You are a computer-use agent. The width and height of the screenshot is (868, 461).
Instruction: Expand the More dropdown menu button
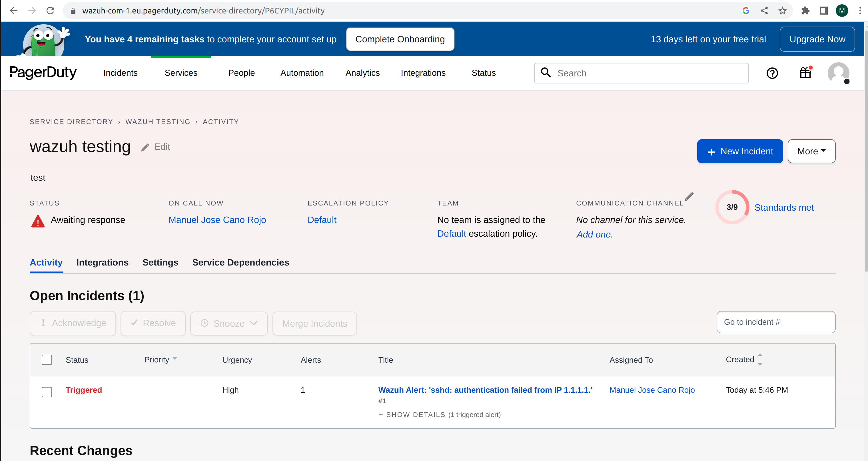click(811, 151)
